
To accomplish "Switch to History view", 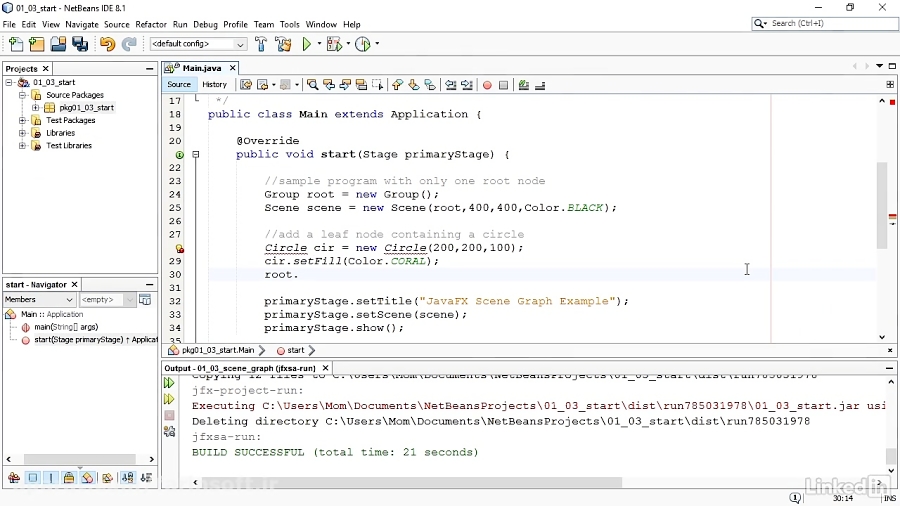I will pyautogui.click(x=215, y=84).
